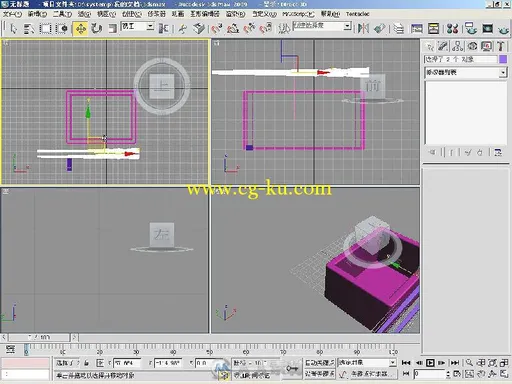Open the reference coordinate system dropdown

137,26
